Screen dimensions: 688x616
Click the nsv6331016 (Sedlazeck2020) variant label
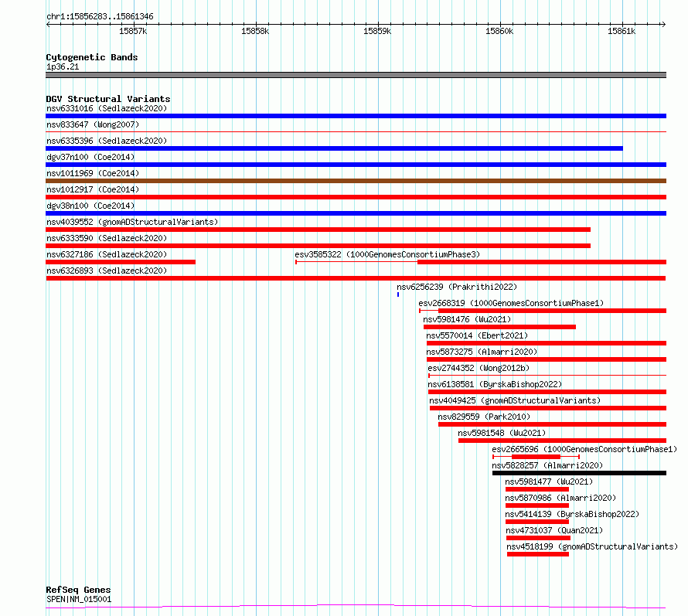click(x=107, y=108)
